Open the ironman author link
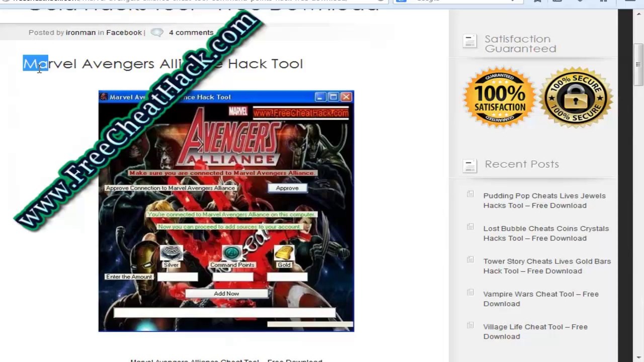 coord(80,32)
